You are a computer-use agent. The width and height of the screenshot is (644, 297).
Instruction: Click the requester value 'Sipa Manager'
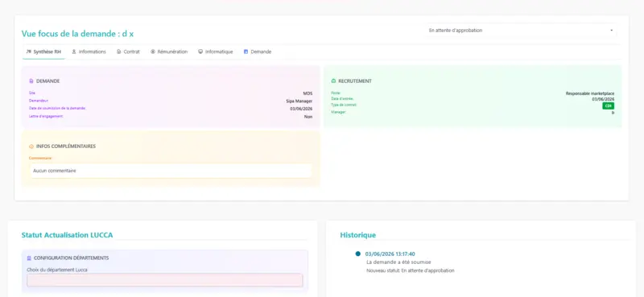(299, 101)
